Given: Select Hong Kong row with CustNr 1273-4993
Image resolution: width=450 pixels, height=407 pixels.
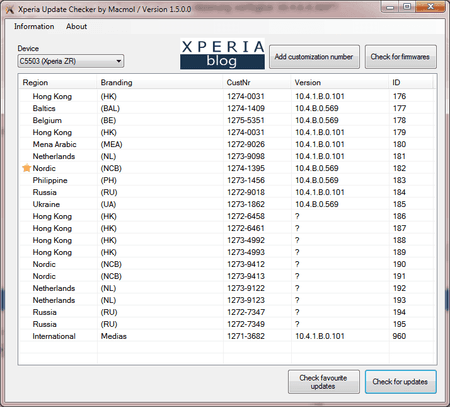Looking at the screenshot, I should pyautogui.click(x=227, y=252).
